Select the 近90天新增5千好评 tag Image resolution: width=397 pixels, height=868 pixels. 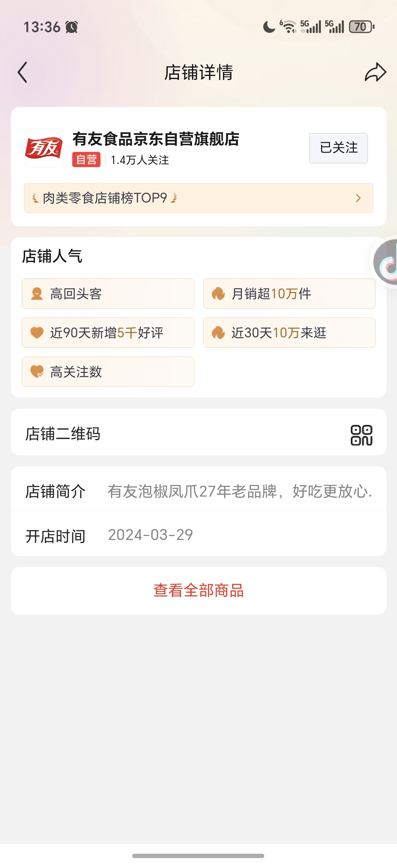click(x=108, y=333)
